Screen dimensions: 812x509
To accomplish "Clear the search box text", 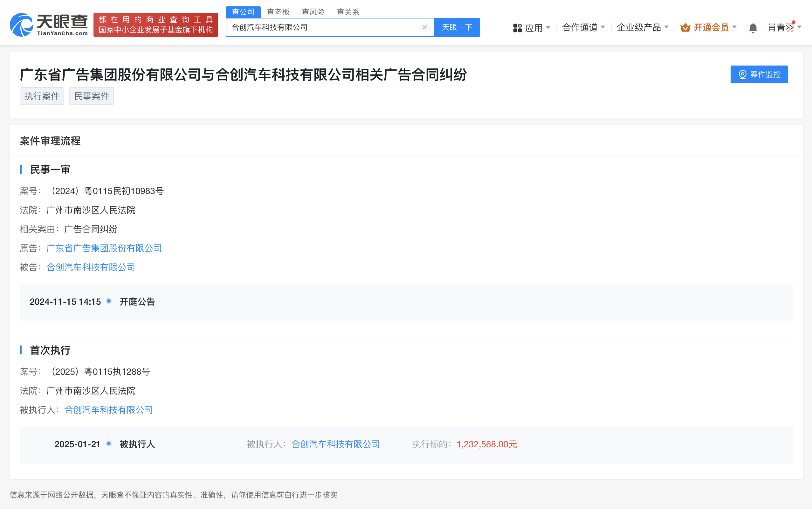I will click(424, 28).
